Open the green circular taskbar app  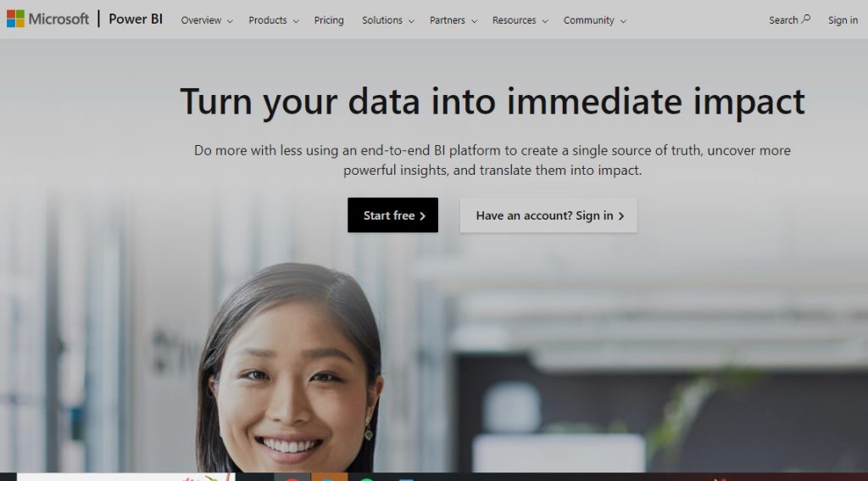tap(365, 478)
